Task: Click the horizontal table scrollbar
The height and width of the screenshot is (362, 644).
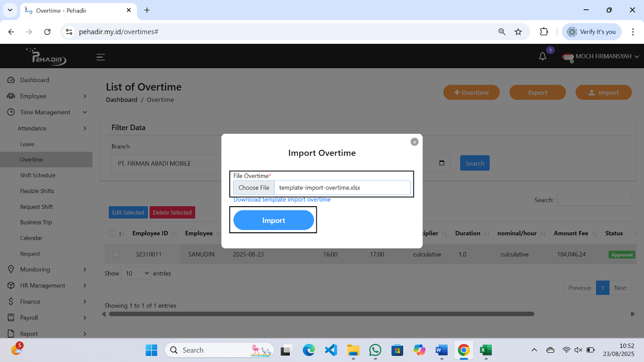Action: click(321, 314)
